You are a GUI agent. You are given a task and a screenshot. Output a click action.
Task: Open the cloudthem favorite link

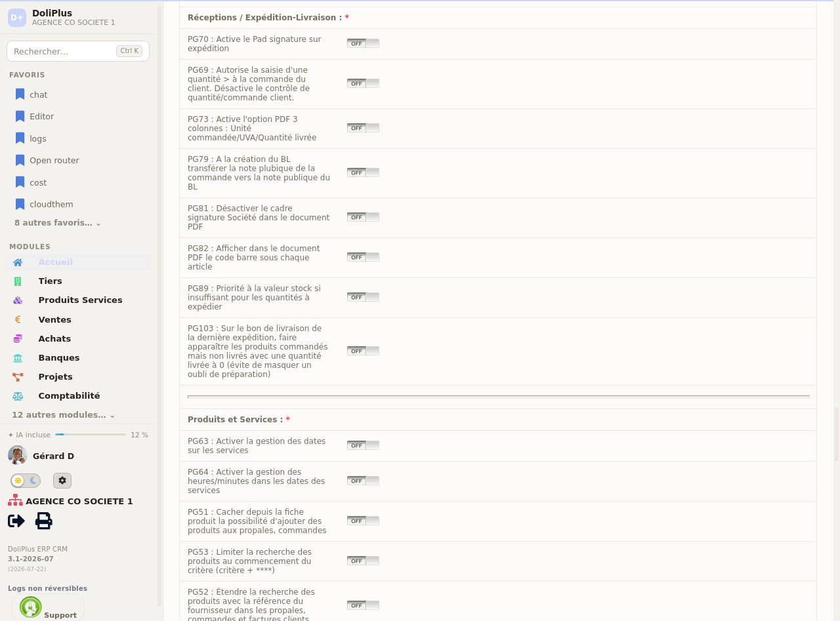(51, 205)
